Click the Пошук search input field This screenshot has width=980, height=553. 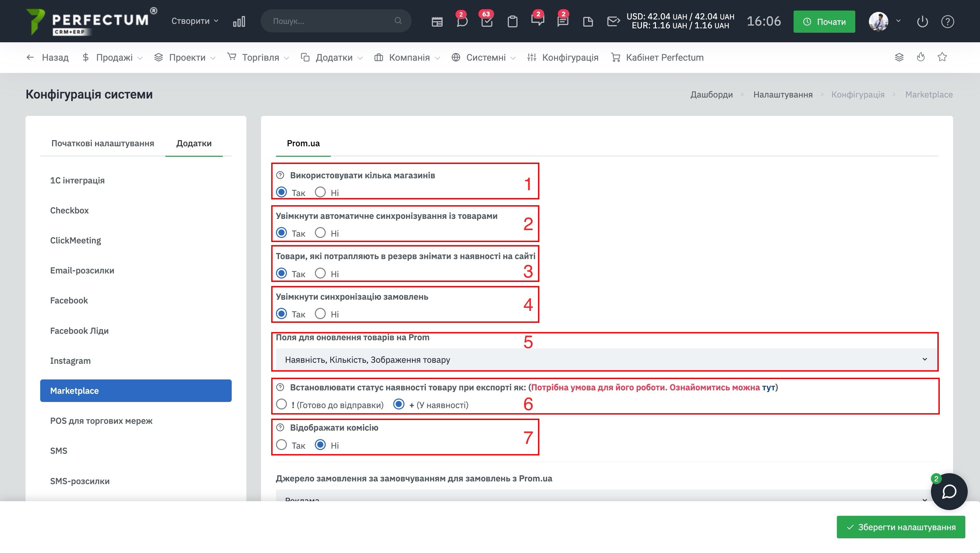tap(331, 21)
